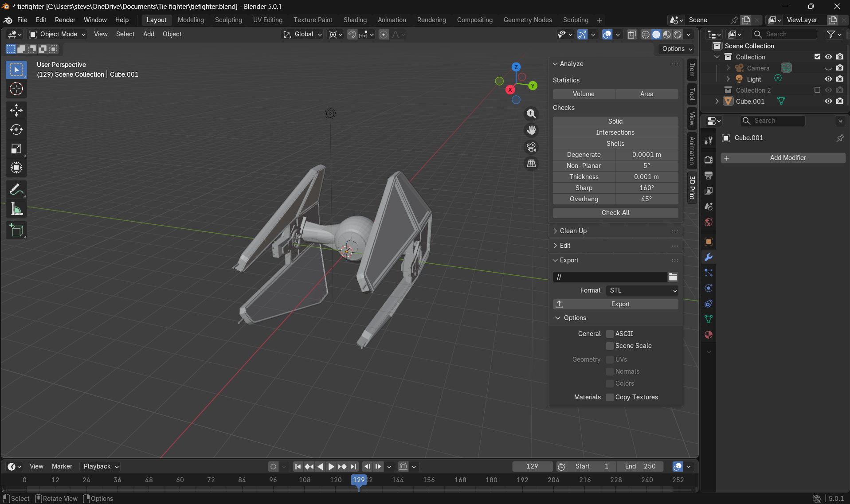Open the Object Data green triangle tab
This screenshot has width=850, height=504.
point(709,319)
